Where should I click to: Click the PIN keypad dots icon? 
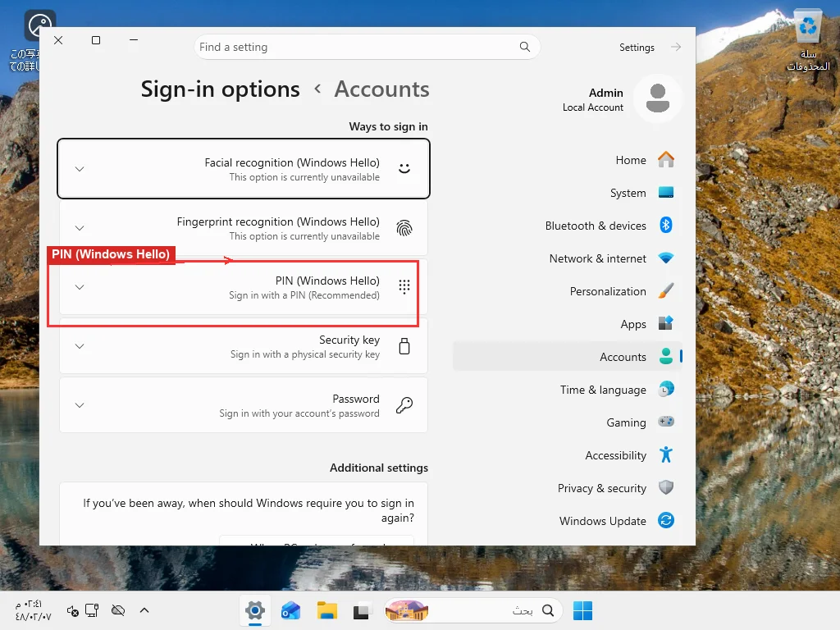(x=404, y=286)
